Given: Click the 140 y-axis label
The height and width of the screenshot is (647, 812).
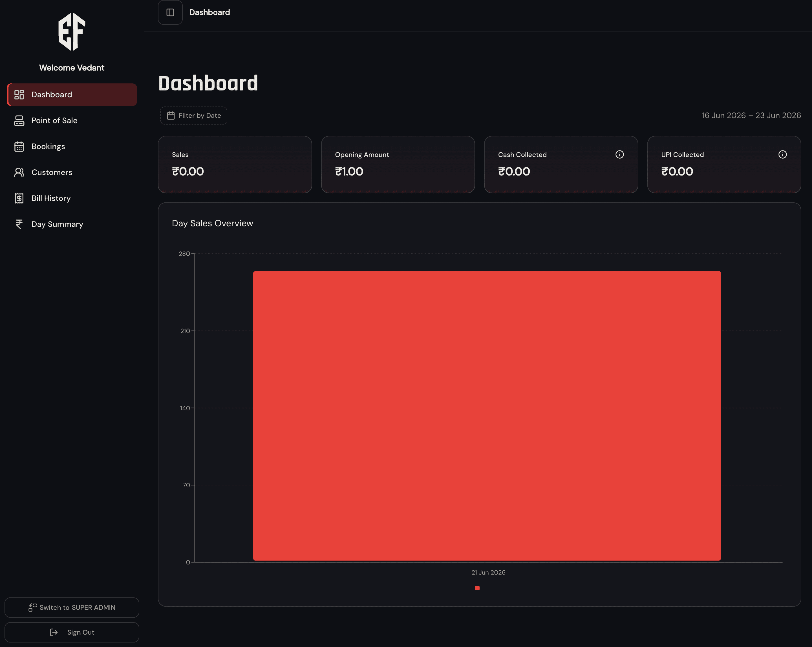Looking at the screenshot, I should pos(185,408).
